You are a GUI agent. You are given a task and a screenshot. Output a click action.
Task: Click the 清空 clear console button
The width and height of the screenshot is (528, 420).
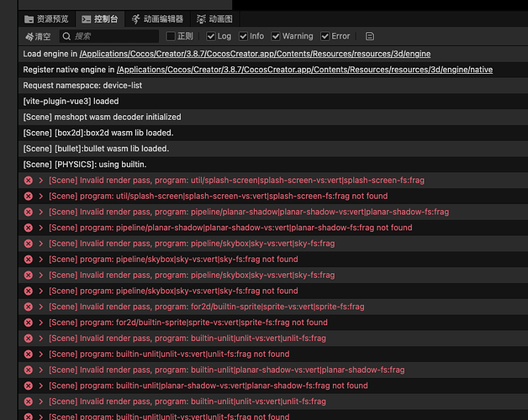(38, 36)
